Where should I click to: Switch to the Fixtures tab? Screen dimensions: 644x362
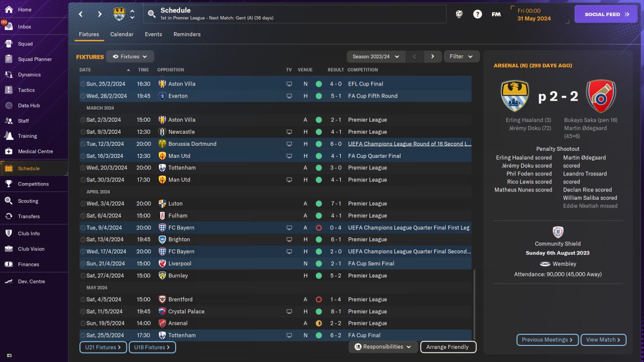click(89, 34)
